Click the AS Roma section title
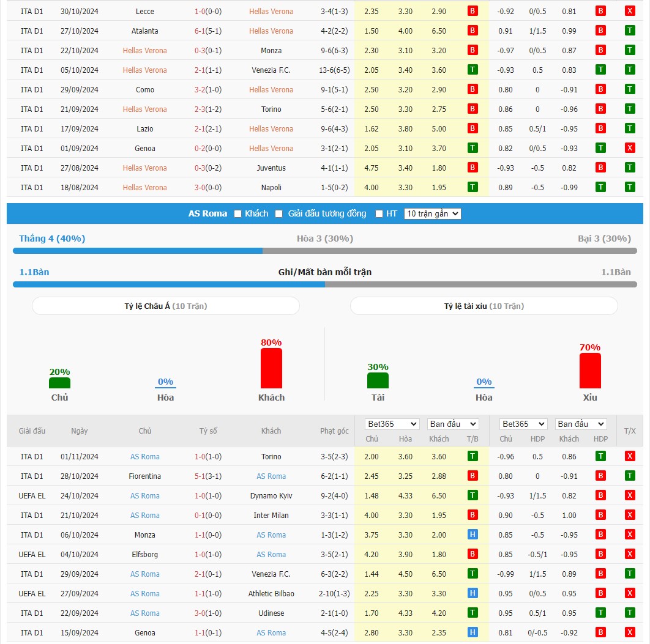 tap(207, 213)
